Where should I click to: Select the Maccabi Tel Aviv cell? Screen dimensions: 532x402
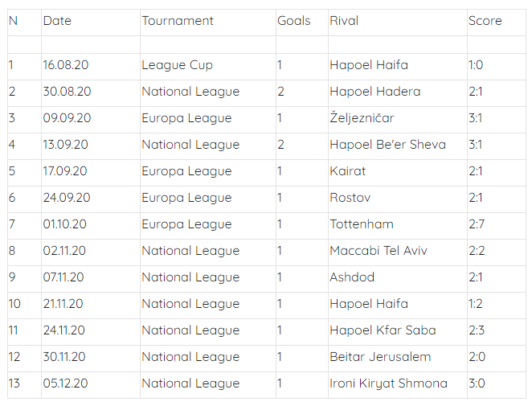click(378, 251)
